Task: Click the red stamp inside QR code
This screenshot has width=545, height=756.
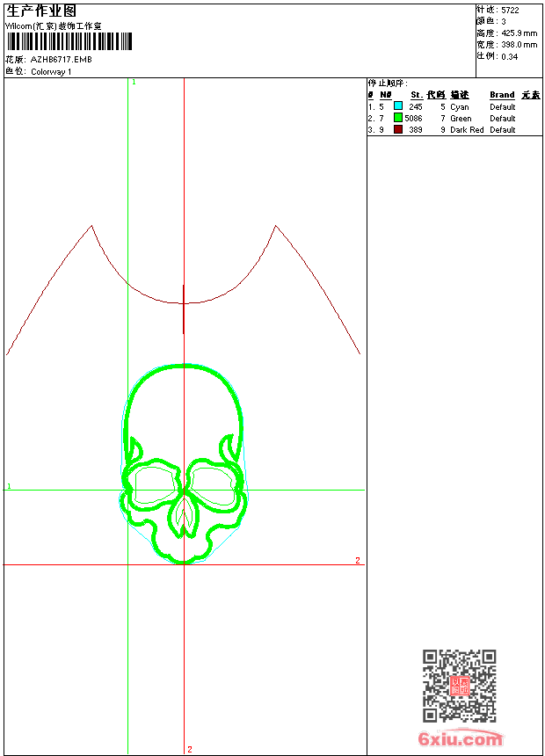Action: 460,687
